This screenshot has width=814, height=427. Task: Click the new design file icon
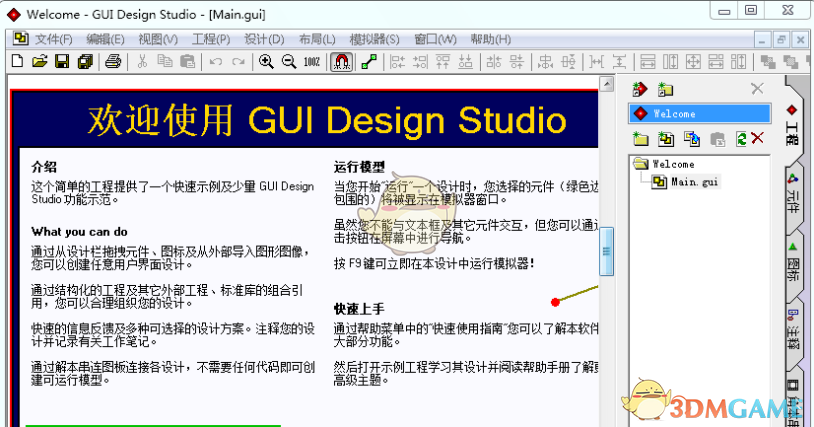pyautogui.click(x=666, y=139)
